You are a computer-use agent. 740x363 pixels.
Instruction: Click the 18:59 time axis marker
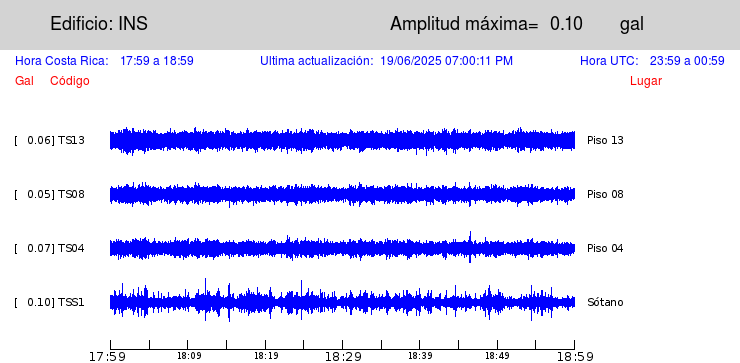575,356
